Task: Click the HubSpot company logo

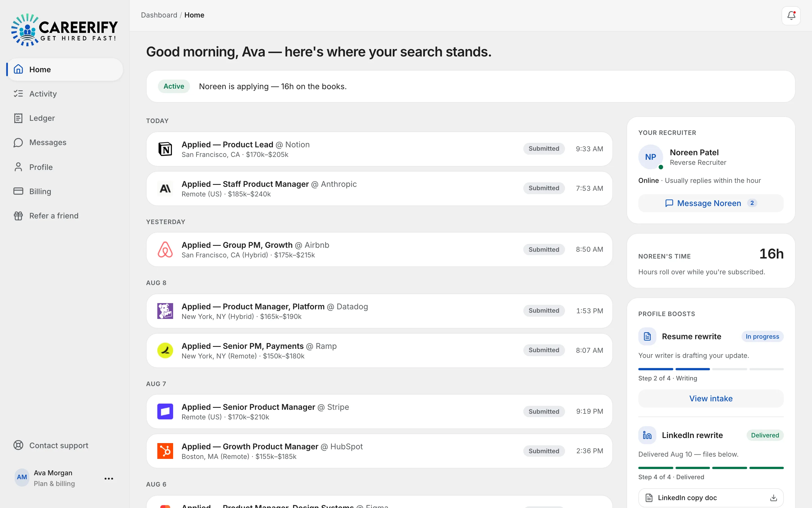Action: point(165,451)
